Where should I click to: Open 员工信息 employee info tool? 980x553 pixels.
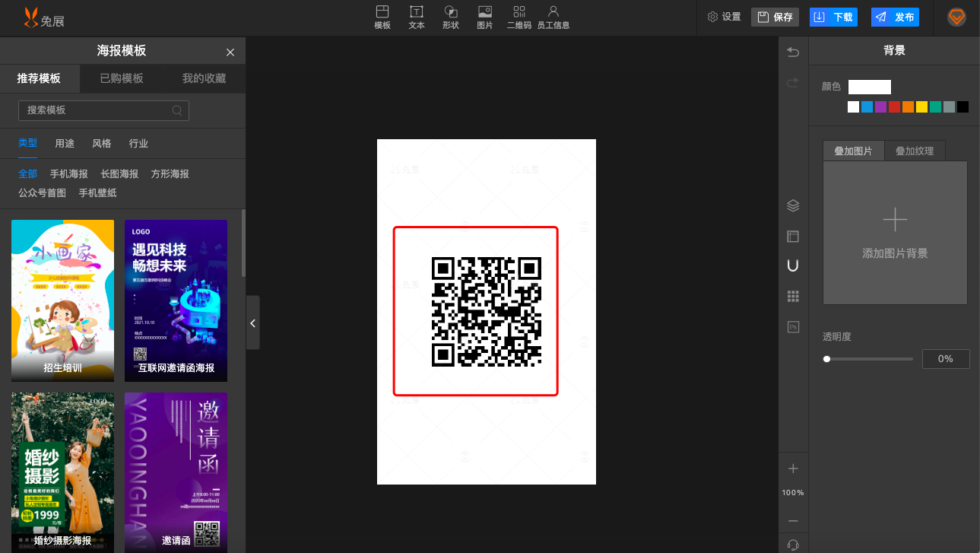point(553,17)
